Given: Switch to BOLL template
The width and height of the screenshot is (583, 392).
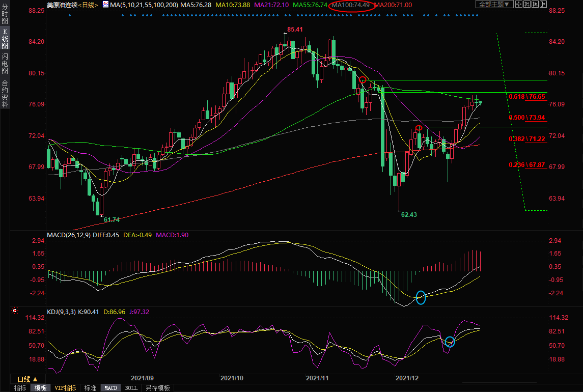Looking at the screenshot, I should click(131, 388).
